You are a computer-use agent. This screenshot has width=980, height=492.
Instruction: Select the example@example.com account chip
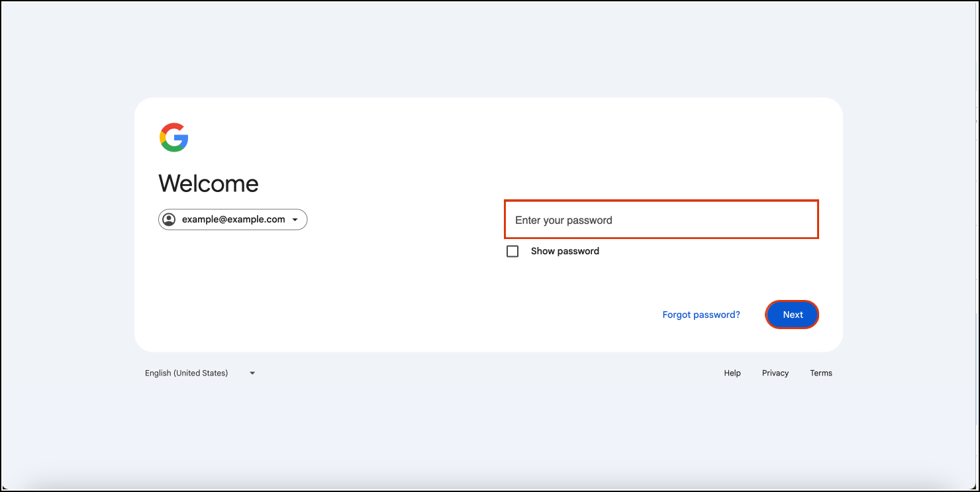click(233, 220)
